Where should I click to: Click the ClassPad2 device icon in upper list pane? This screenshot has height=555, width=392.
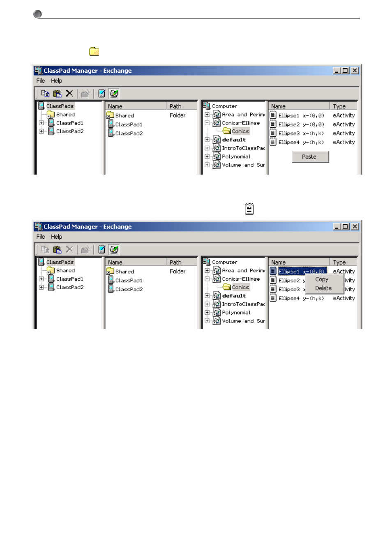pyautogui.click(x=111, y=133)
